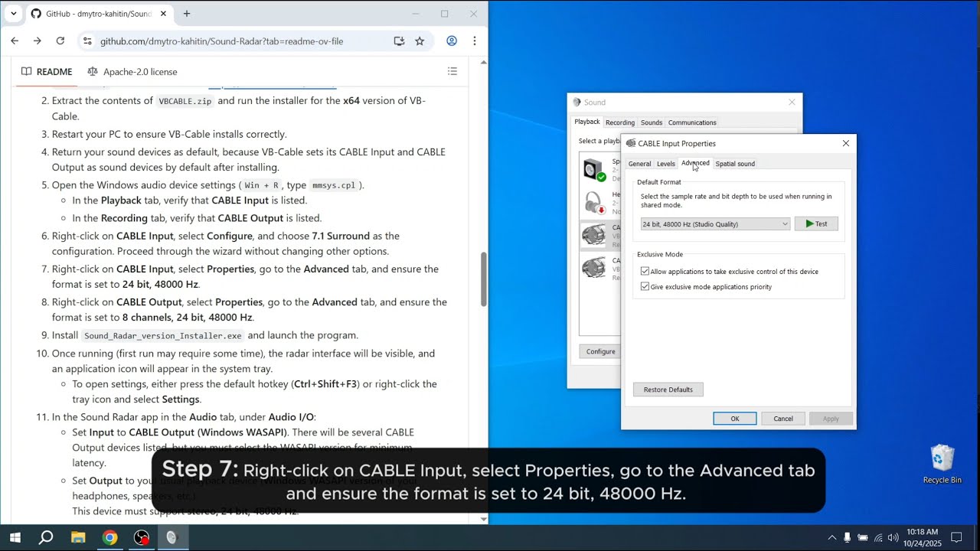Click Cancel in CABLE Input Properties
Screen dimensions: 980x551
(783, 419)
